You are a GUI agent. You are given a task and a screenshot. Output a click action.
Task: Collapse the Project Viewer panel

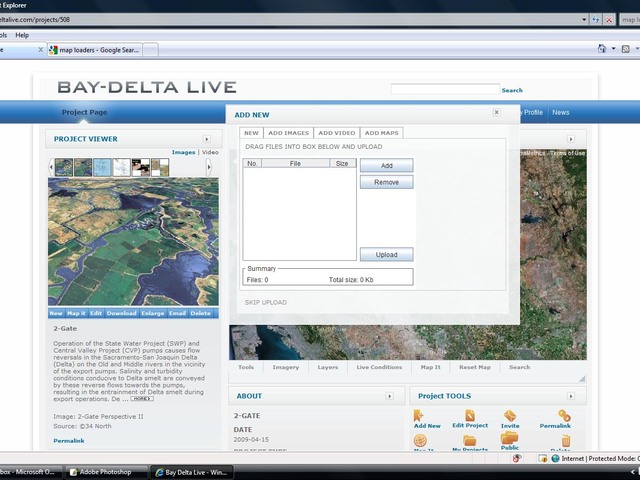207,139
